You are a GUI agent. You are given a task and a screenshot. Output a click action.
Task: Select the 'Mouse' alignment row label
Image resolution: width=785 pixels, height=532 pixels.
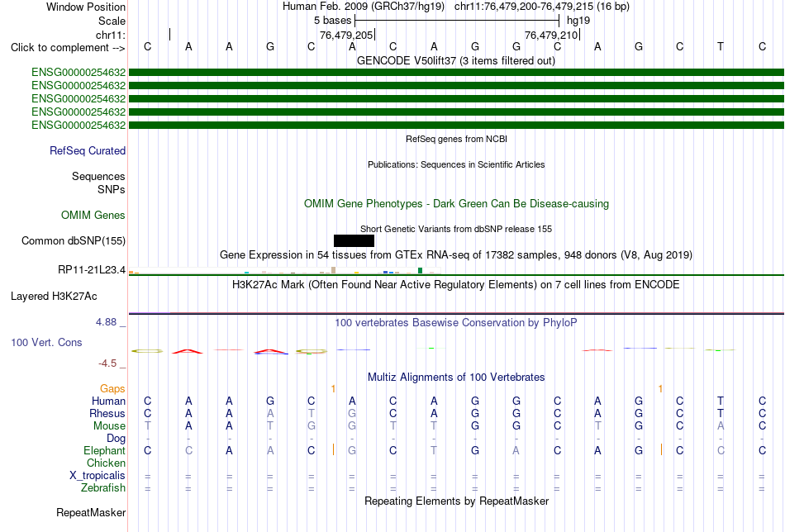coord(109,426)
